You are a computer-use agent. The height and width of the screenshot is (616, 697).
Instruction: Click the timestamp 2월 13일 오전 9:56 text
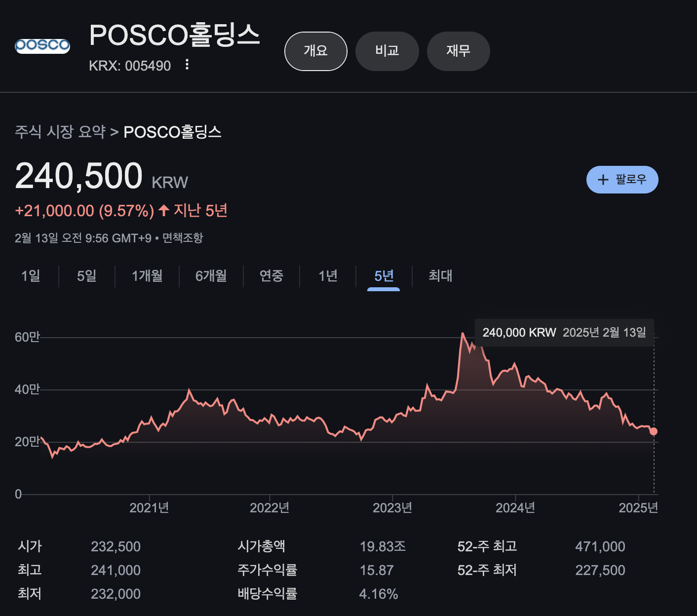click(x=83, y=238)
